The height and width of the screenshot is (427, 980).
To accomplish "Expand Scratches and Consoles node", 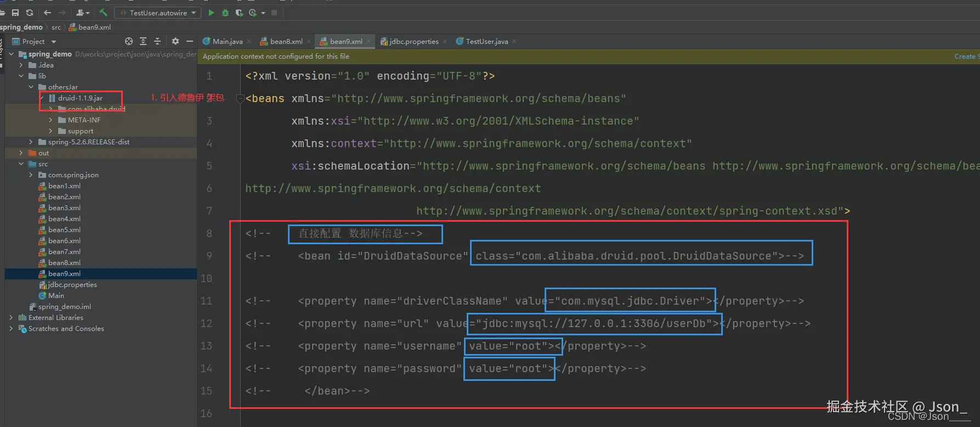I will (12, 328).
